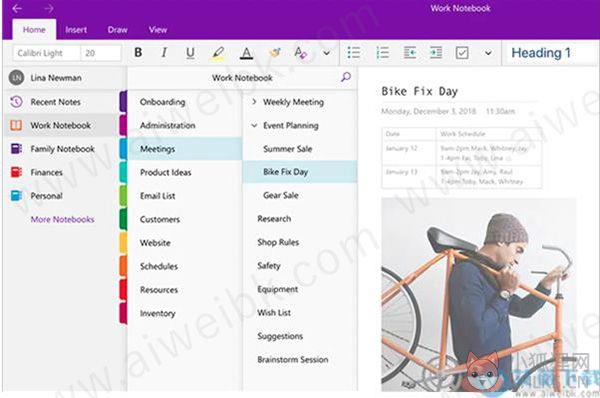Open the Wish List page

[x=300, y=312]
